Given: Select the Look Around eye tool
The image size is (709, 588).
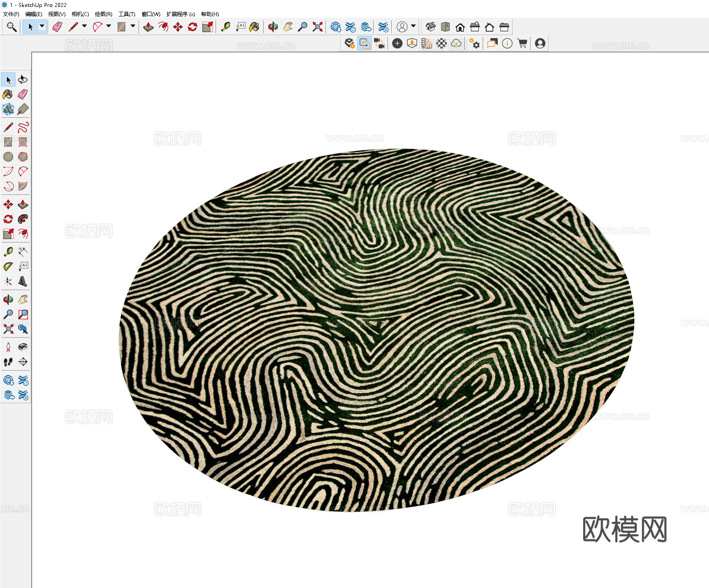Looking at the screenshot, I should click(x=23, y=347).
